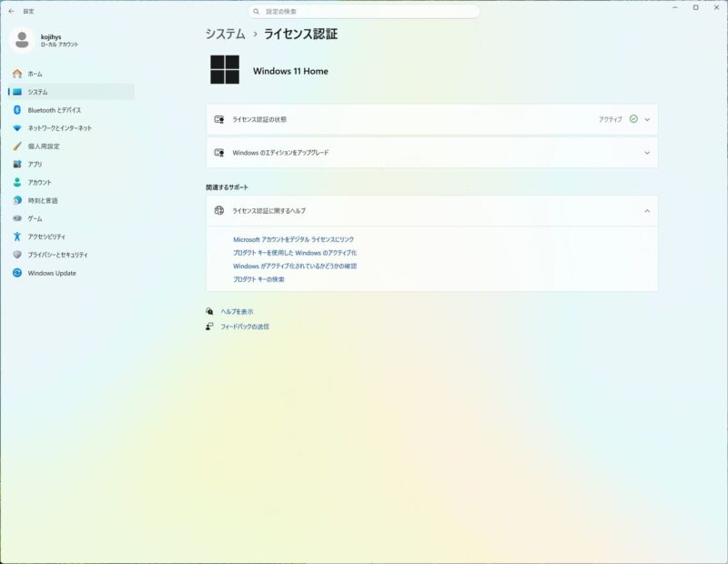Click the Bluetooth icon in sidebar
Screen dimensions: 728x564
17,110
